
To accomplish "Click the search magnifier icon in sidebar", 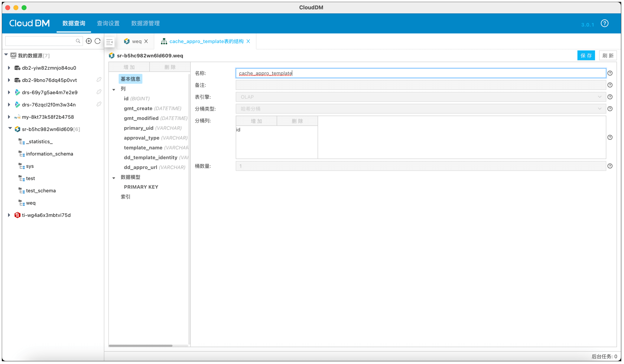I will click(78, 41).
